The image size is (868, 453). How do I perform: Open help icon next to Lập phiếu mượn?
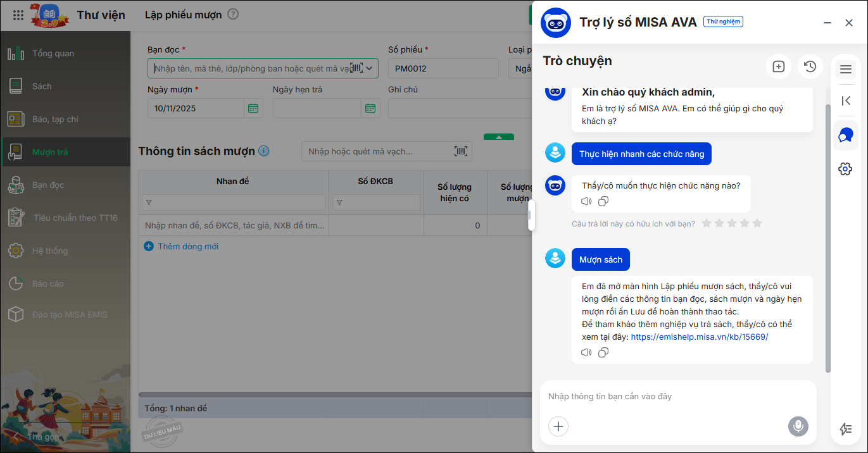pos(233,14)
